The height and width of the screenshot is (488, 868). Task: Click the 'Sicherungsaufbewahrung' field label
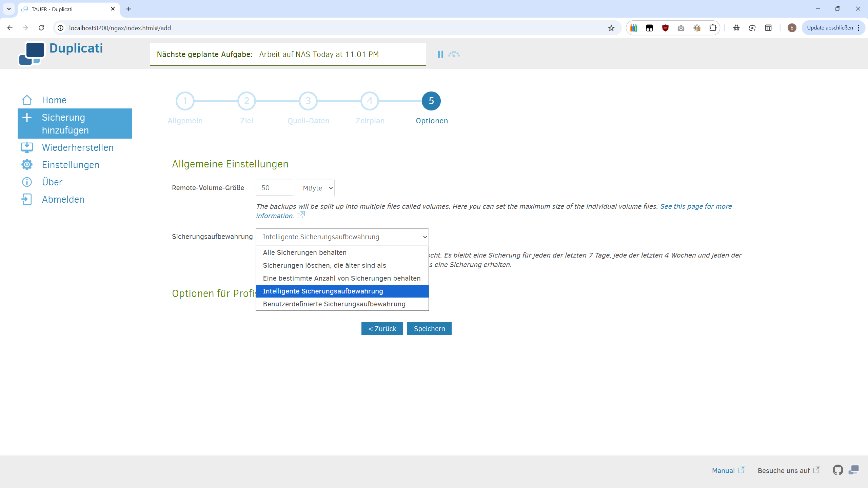(x=212, y=237)
